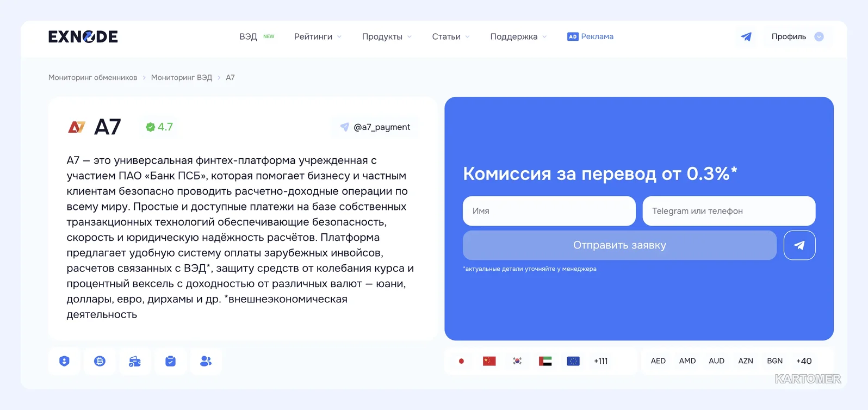Select the AZN currency
Viewport: 868px width, 410px height.
[x=746, y=361]
